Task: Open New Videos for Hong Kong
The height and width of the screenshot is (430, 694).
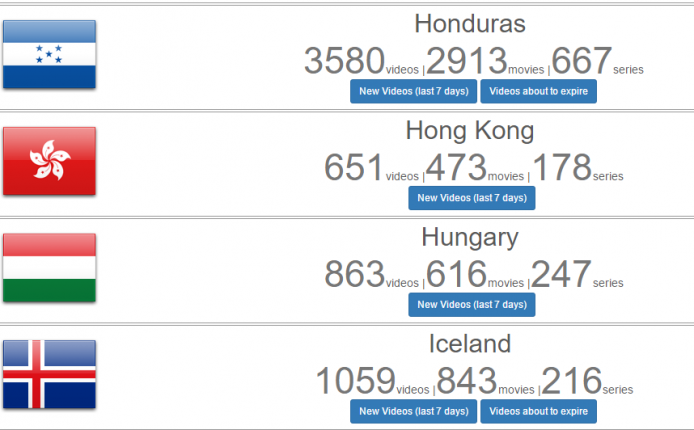Action: coord(471,198)
